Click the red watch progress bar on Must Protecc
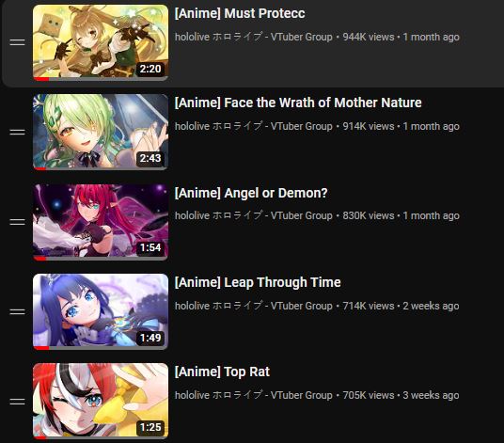This screenshot has height=443, width=504. click(x=41, y=79)
